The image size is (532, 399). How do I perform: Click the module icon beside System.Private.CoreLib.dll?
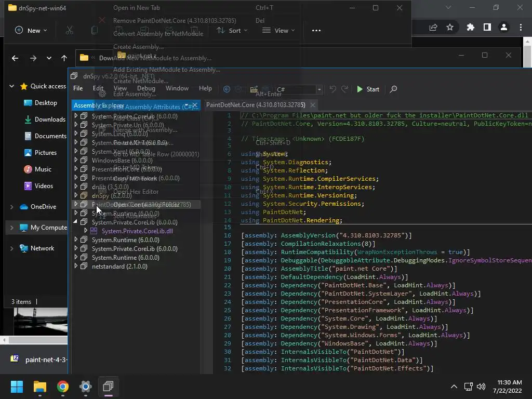[x=94, y=231]
